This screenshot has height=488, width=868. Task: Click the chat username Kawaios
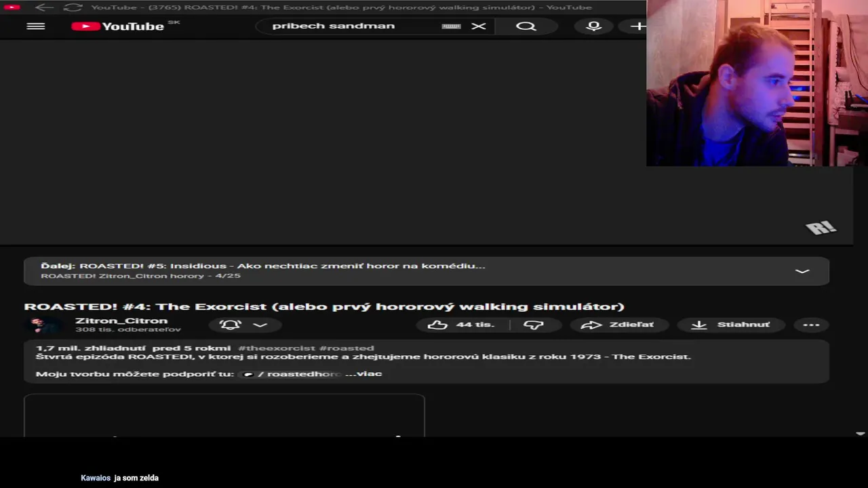96,478
